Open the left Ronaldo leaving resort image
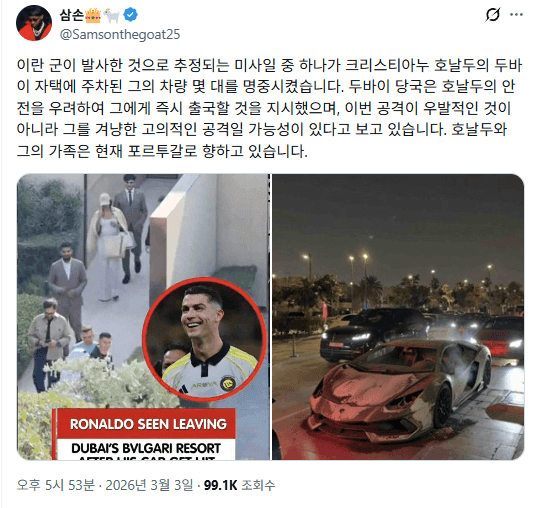539x508 pixels. [143, 317]
